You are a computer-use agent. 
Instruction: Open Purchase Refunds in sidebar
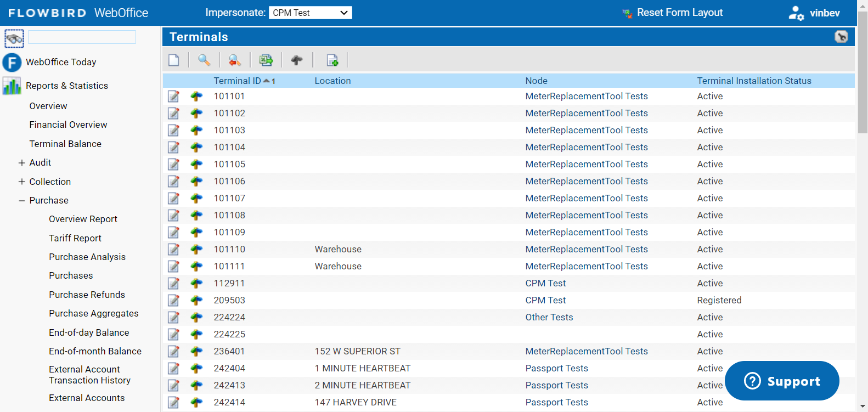[87, 295]
